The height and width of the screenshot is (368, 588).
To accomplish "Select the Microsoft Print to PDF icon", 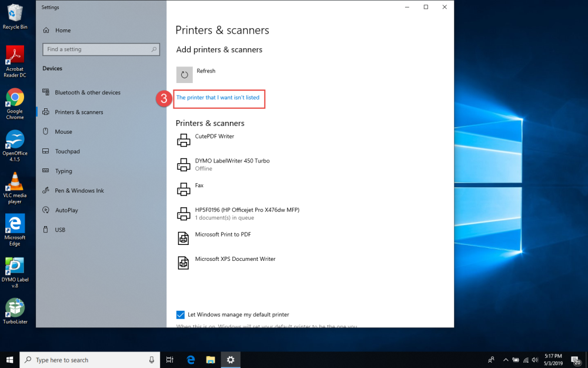I will pyautogui.click(x=183, y=238).
